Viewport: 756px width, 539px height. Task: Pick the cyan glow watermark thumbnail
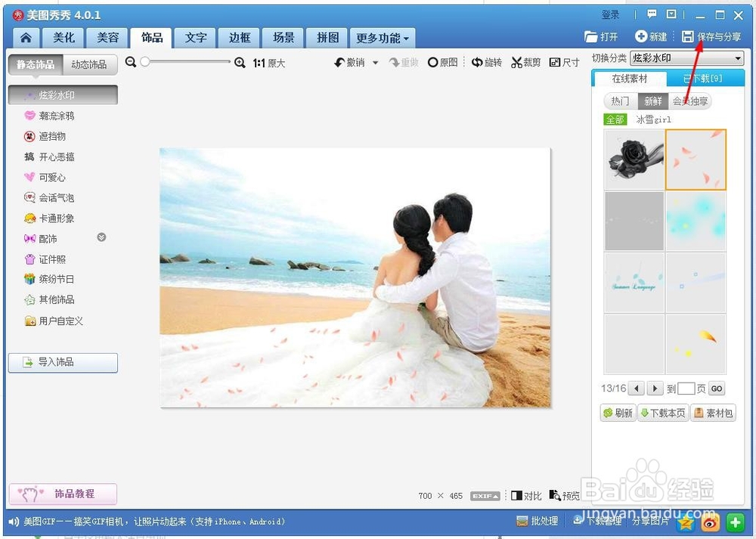point(696,221)
